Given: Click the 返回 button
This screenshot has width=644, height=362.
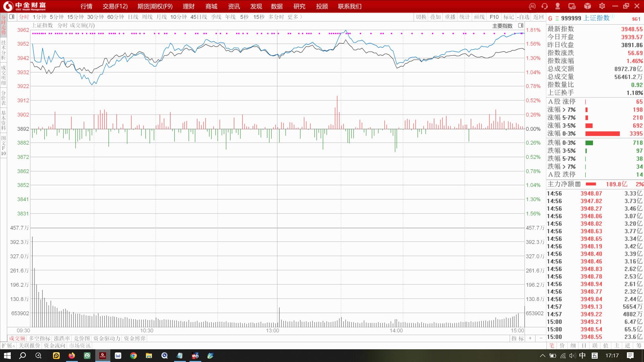Looking at the screenshot, I should (538, 17).
